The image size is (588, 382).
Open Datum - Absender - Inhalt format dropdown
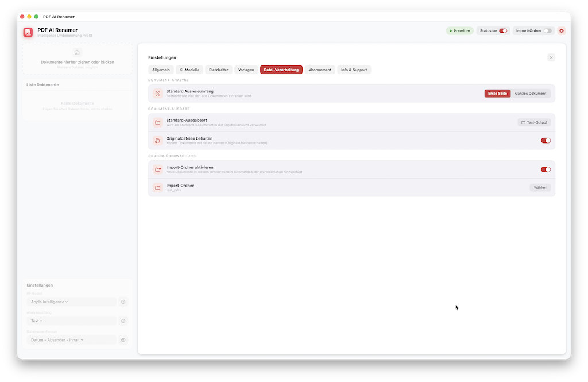71,340
